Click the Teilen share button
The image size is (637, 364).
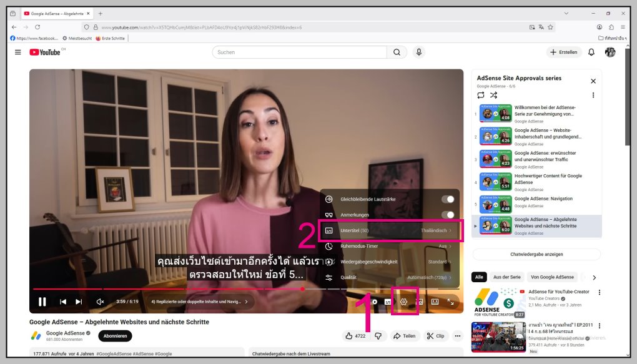tap(404, 336)
